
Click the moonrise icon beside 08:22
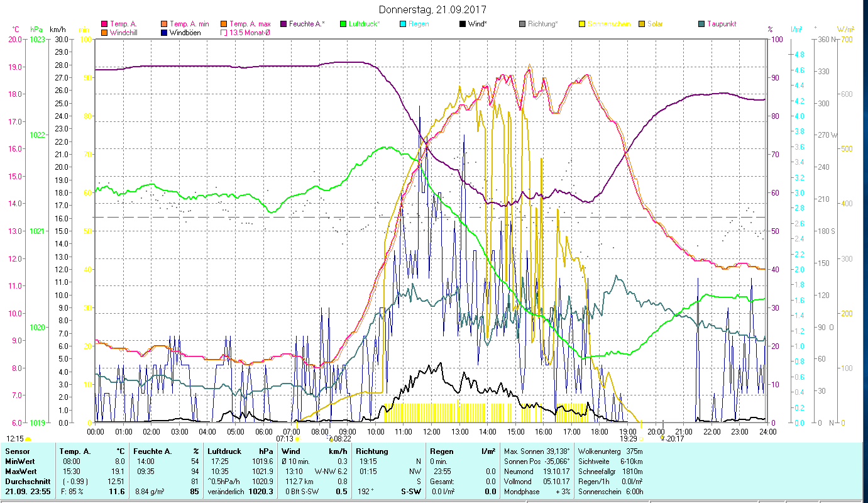click(331, 439)
